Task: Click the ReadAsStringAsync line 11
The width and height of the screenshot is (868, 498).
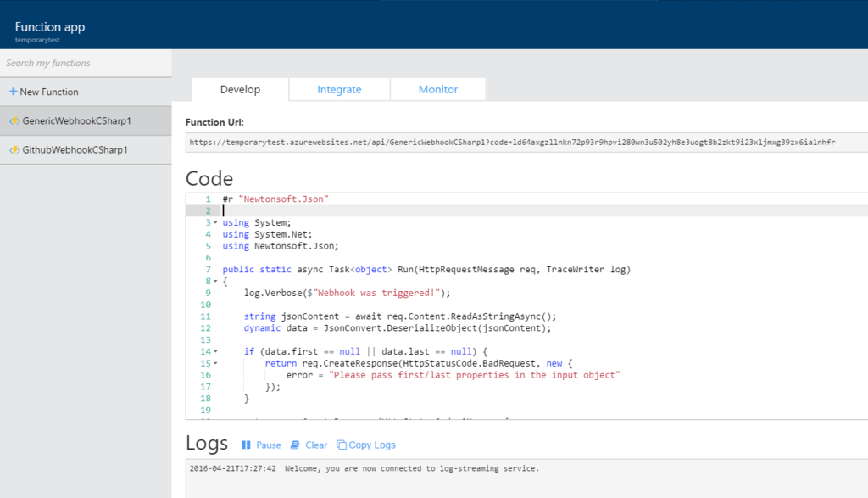Action: click(400, 316)
